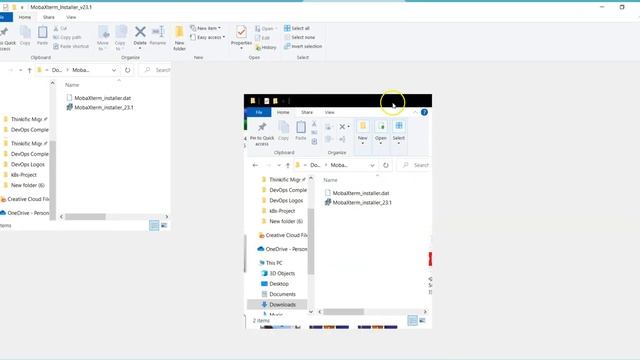Open the File menu in the front window
The height and width of the screenshot is (360, 640).
259,112
